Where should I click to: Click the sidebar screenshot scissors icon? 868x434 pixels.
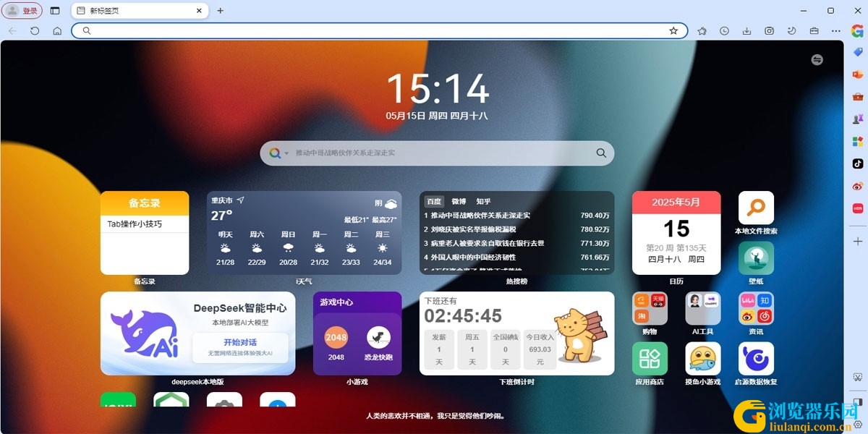[x=858, y=378]
